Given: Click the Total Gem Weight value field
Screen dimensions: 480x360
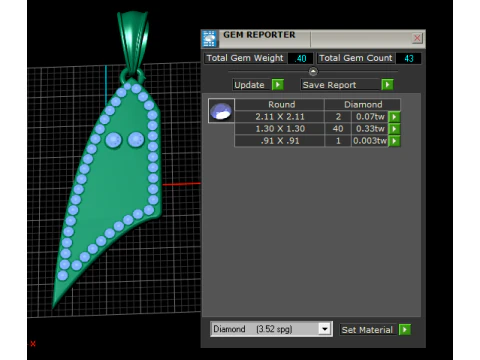Looking at the screenshot, I should click(301, 58).
